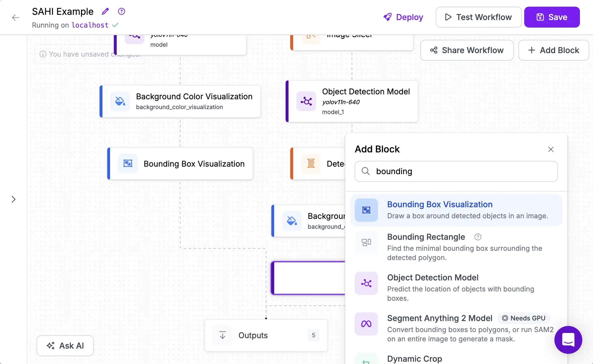
Task: Click 'Draw a box around detected objects' description
Action: coord(467,216)
